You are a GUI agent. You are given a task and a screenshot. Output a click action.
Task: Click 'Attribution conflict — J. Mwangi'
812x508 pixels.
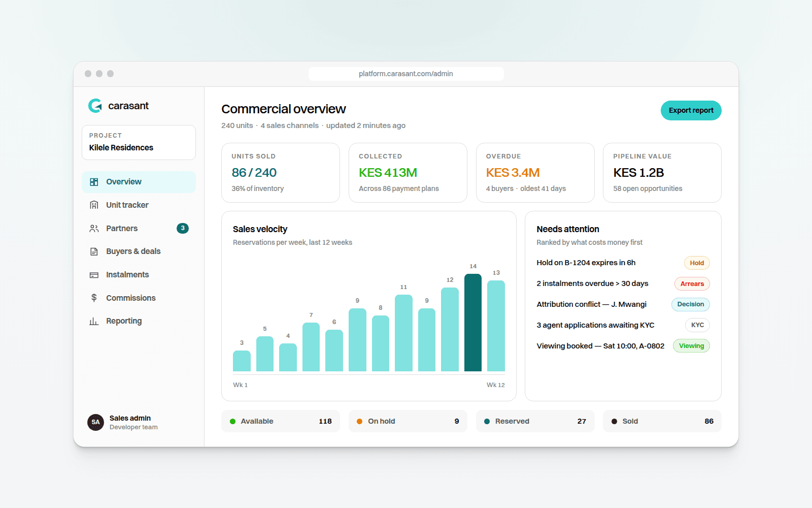coord(592,304)
